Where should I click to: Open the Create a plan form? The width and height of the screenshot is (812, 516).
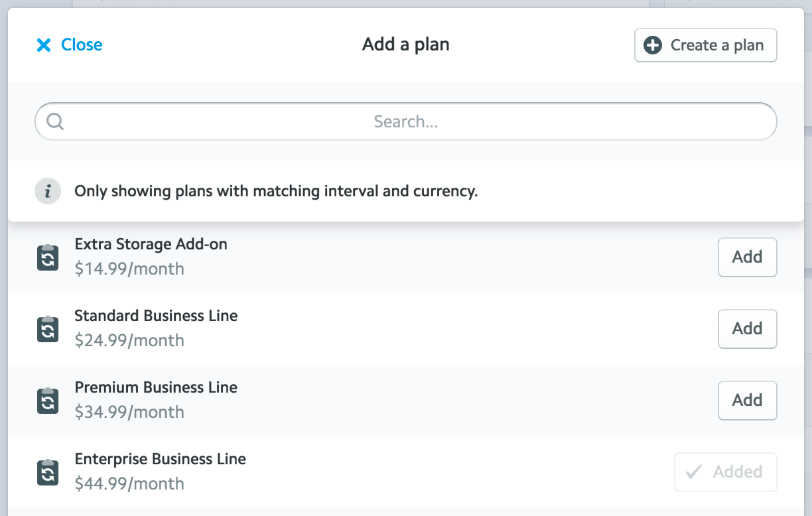click(x=705, y=45)
